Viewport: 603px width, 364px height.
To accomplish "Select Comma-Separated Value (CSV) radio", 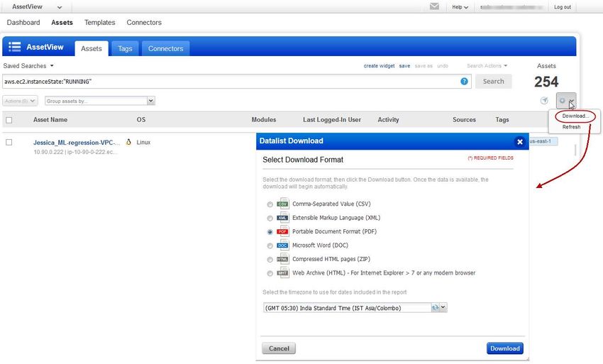I will tap(270, 204).
